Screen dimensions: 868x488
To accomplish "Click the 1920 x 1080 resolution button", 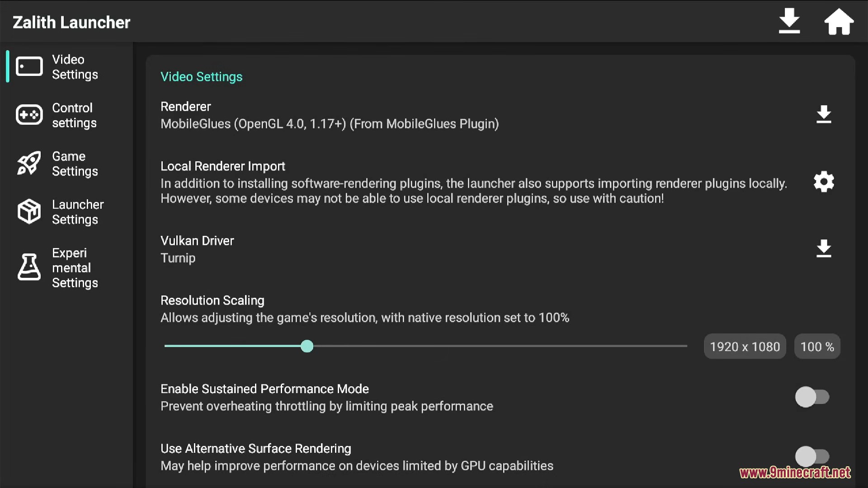I will coord(745,346).
